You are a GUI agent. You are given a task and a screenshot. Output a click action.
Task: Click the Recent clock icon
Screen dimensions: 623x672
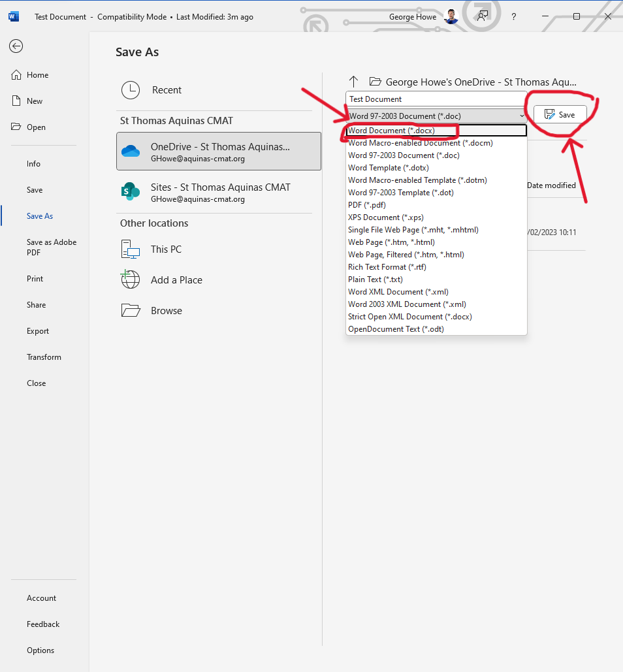[131, 90]
